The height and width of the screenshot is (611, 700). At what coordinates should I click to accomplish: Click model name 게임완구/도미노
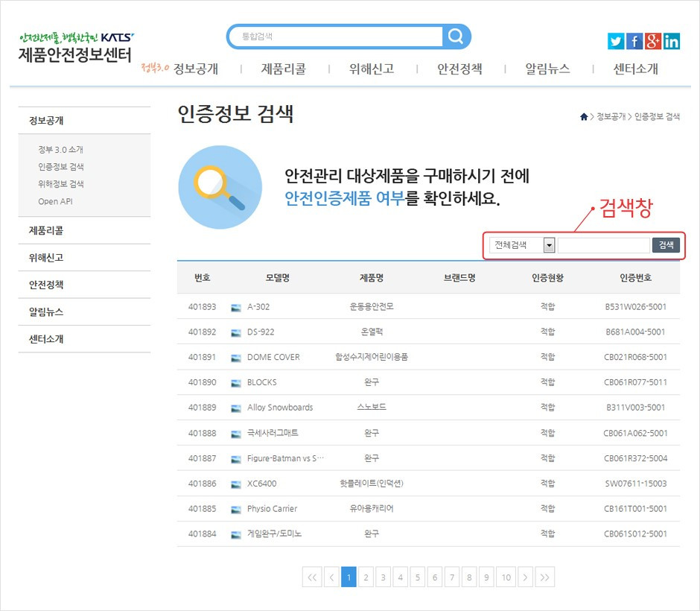pos(275,534)
